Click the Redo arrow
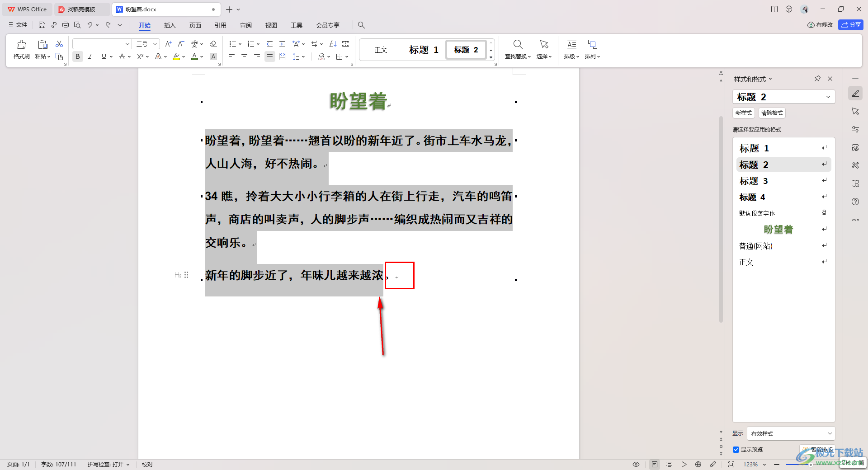The height and width of the screenshot is (470, 868). 108,25
